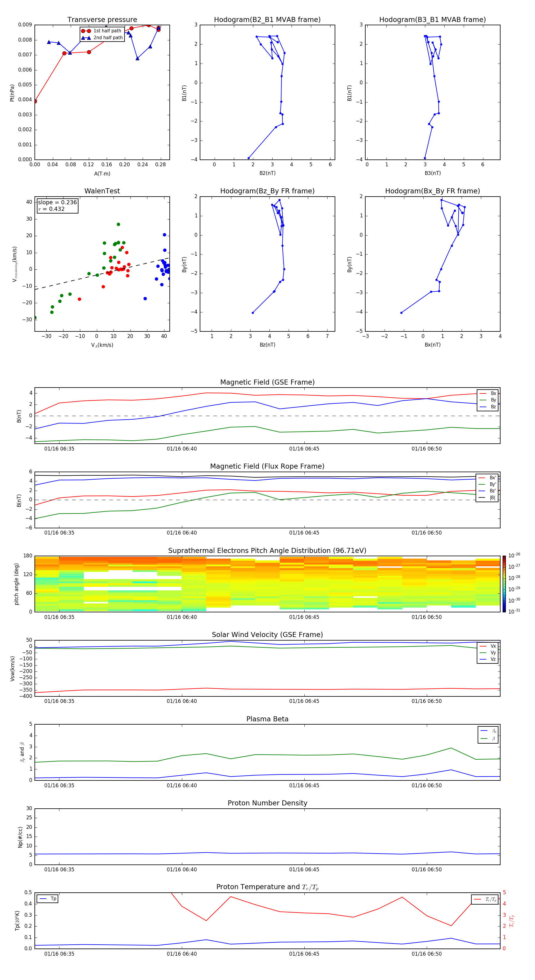
Task: Click the "V_A(km/s)" axis label under WalenTest
Action: pos(102,345)
